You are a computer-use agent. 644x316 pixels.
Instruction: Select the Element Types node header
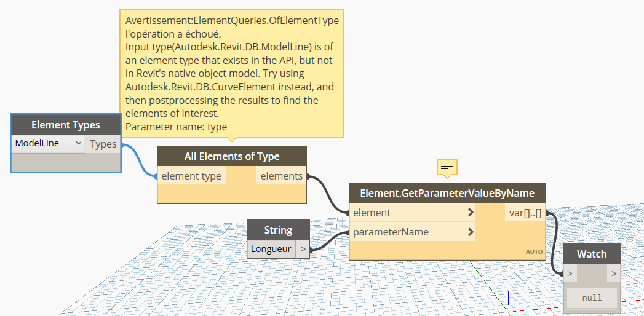(66, 125)
